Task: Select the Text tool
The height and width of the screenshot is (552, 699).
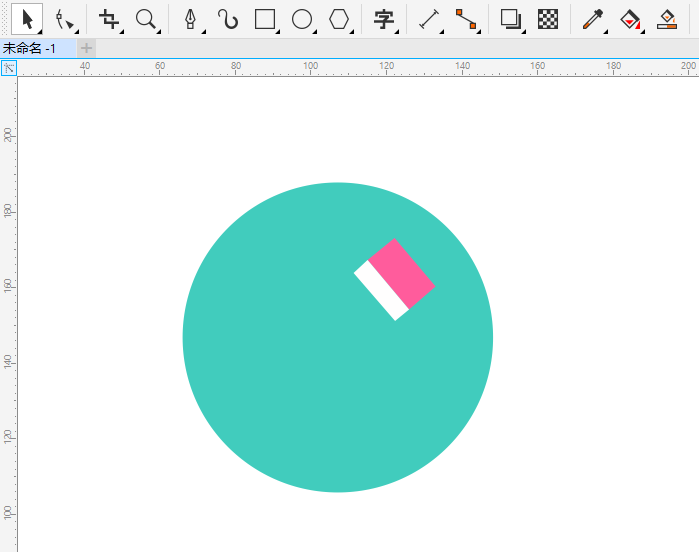Action: pos(384,20)
